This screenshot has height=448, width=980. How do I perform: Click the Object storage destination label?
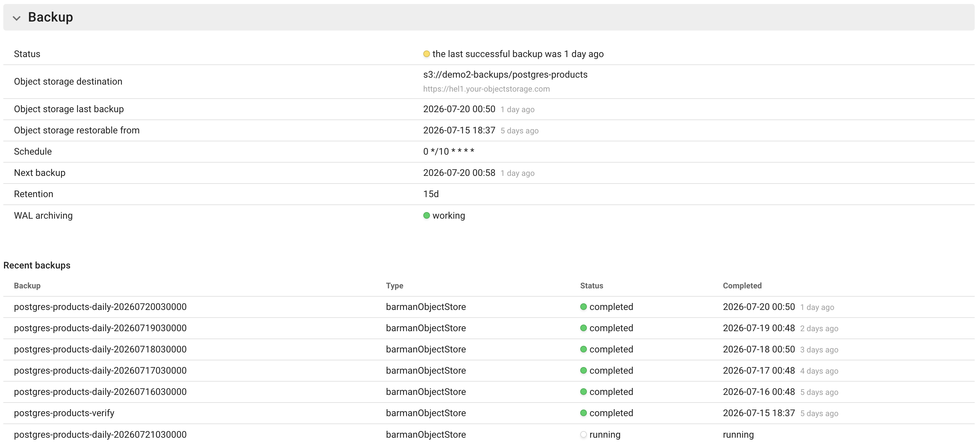pyautogui.click(x=68, y=81)
